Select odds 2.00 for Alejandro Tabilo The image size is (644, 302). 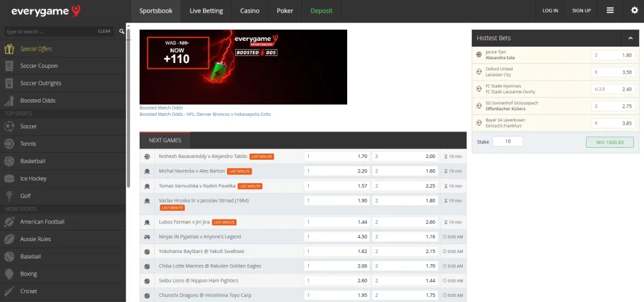pos(404,157)
